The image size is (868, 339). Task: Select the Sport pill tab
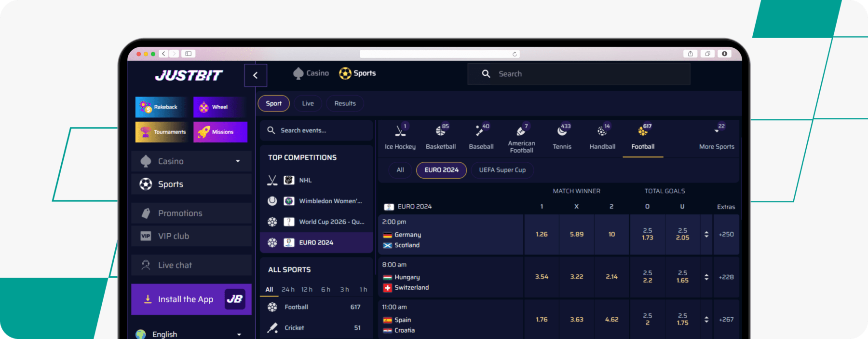[274, 103]
